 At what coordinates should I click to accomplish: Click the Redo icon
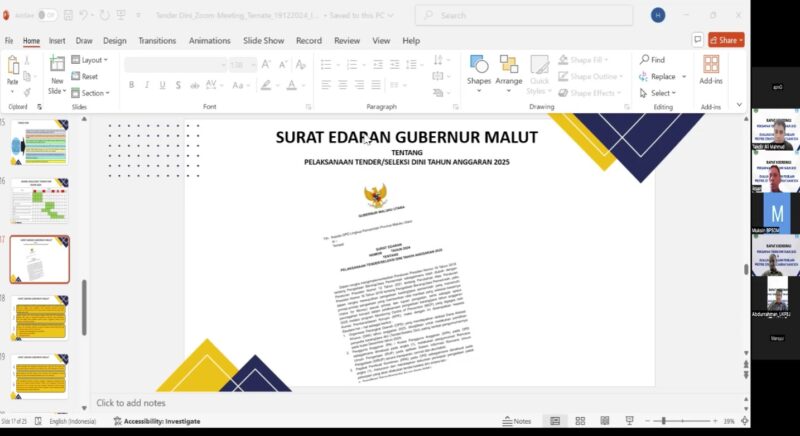pyautogui.click(x=105, y=15)
